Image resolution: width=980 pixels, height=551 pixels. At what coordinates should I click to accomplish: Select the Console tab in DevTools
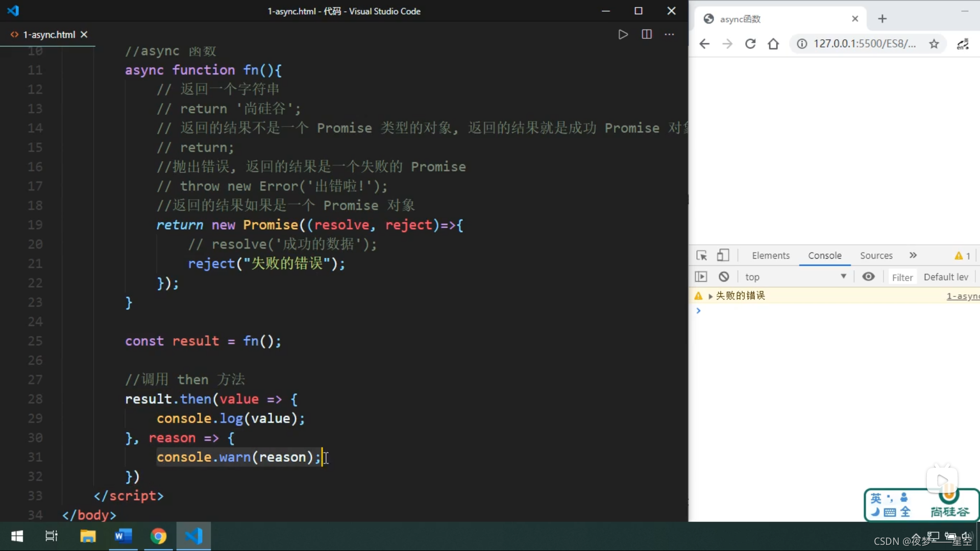click(824, 255)
